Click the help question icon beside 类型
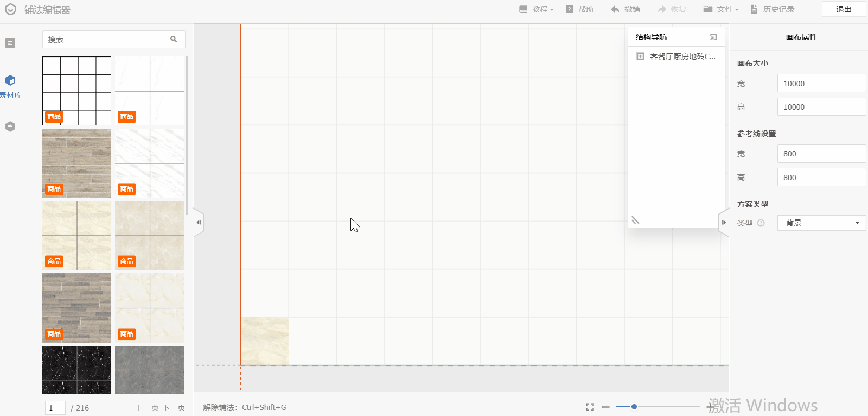Image resolution: width=868 pixels, height=416 pixels. [x=761, y=223]
